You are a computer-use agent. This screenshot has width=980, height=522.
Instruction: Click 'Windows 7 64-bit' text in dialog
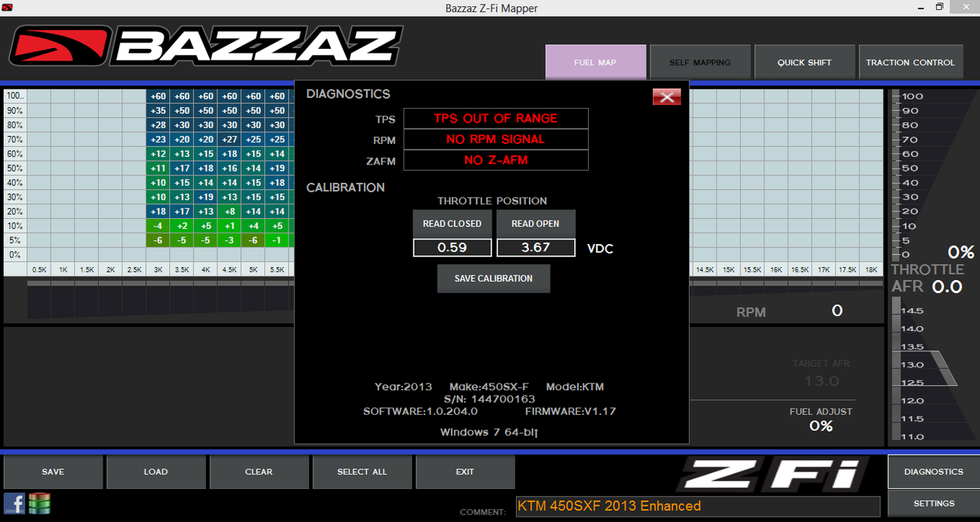coord(489,432)
